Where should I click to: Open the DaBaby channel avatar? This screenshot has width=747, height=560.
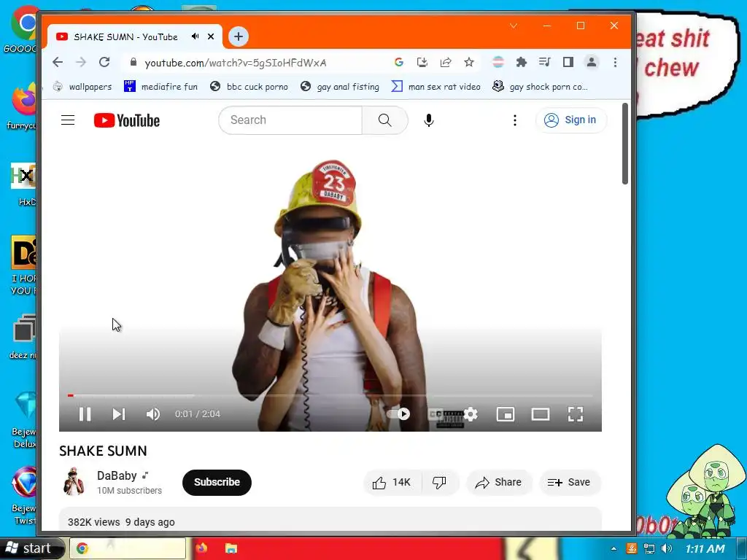point(74,481)
